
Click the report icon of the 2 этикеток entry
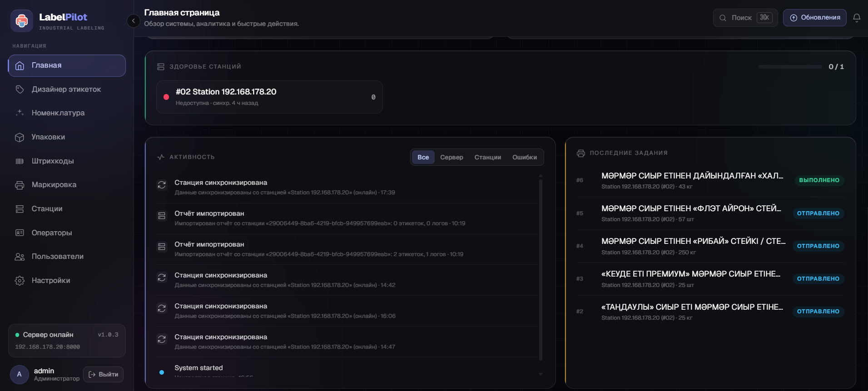[x=162, y=247]
